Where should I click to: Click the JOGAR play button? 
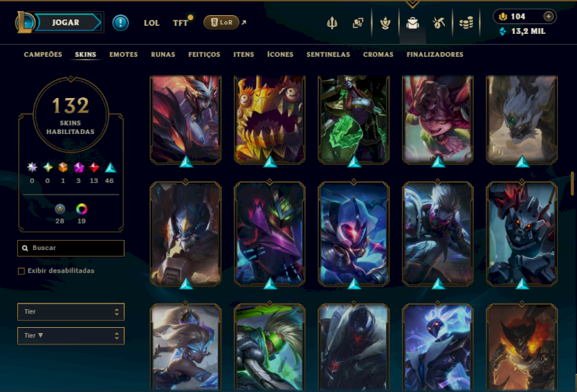click(x=66, y=22)
